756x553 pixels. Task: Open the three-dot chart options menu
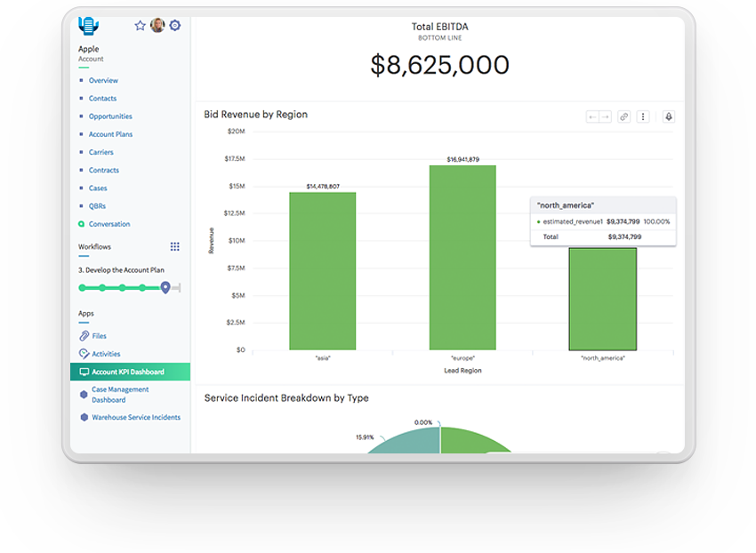[x=643, y=116]
